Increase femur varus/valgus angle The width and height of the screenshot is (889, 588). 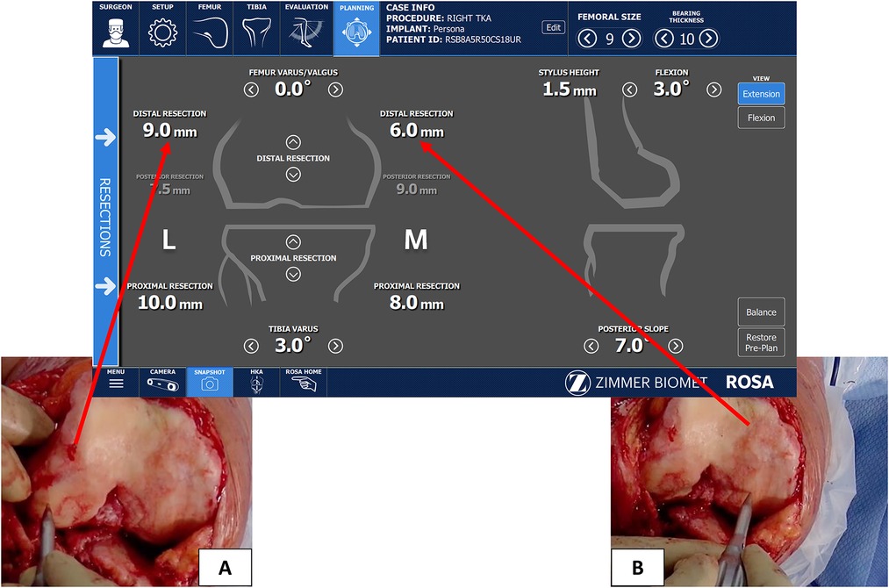pos(335,90)
